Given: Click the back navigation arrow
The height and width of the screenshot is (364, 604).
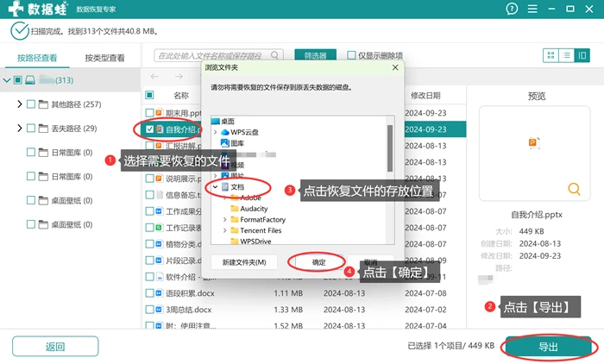Looking at the screenshot, I should (154, 76).
